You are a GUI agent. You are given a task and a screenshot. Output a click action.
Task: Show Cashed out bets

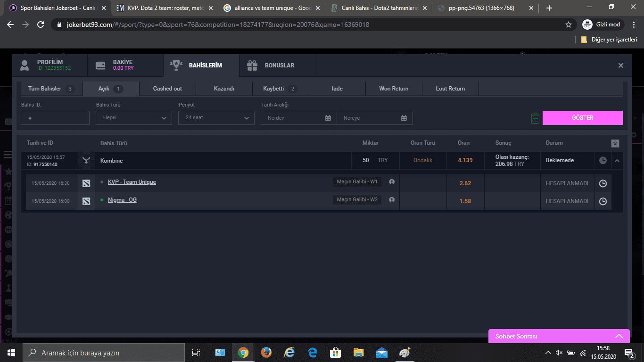click(x=167, y=89)
